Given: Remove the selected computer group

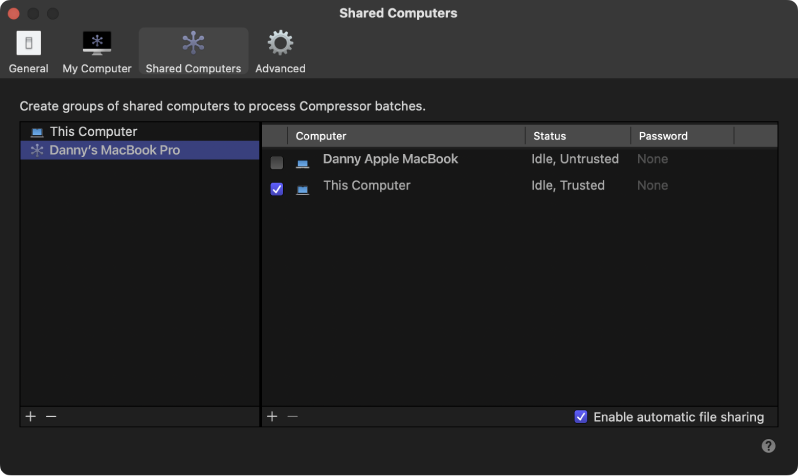Looking at the screenshot, I should (x=51, y=416).
